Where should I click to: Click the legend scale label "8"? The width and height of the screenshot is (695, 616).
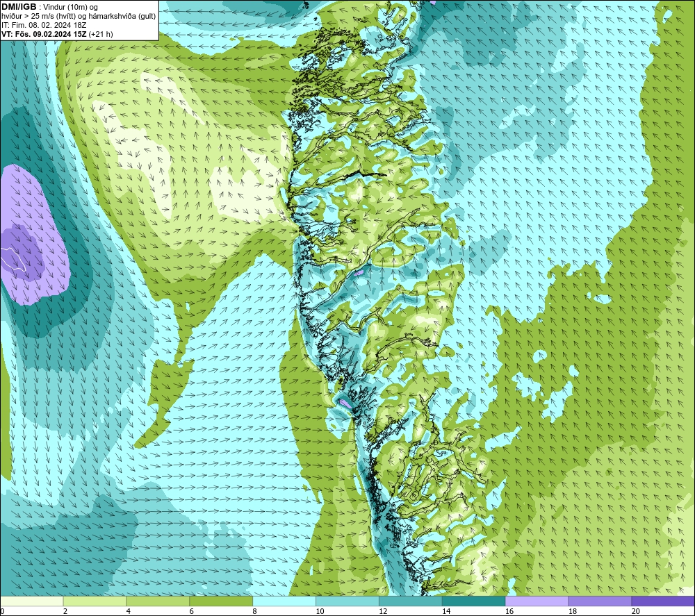point(254,612)
